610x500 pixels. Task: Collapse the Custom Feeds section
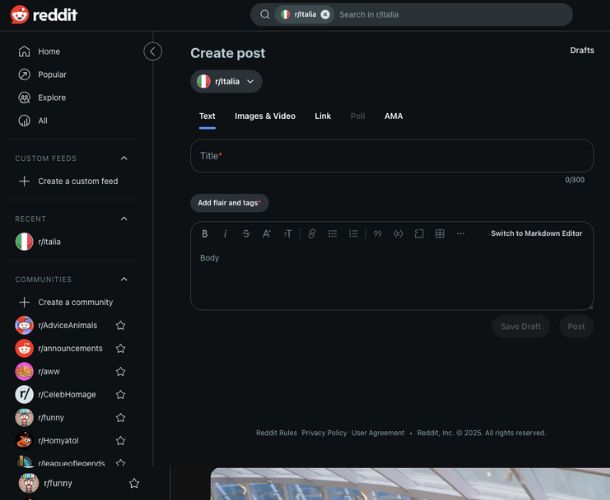coord(124,158)
